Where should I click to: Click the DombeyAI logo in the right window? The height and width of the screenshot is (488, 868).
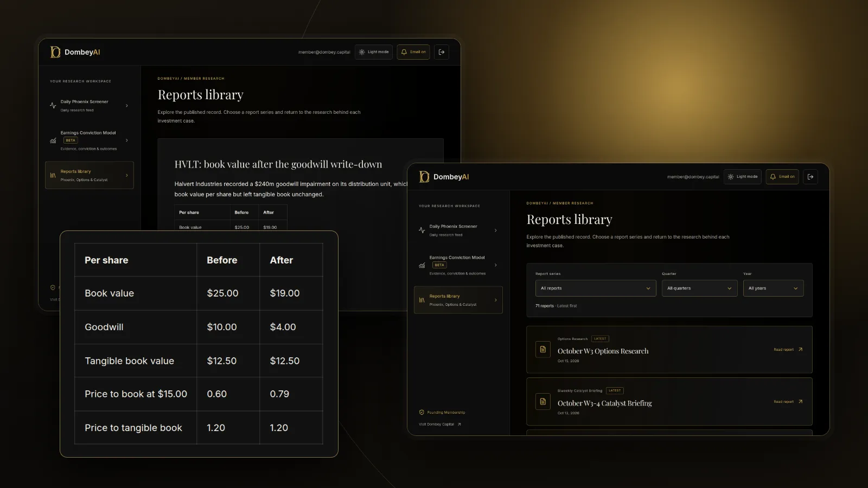(444, 177)
